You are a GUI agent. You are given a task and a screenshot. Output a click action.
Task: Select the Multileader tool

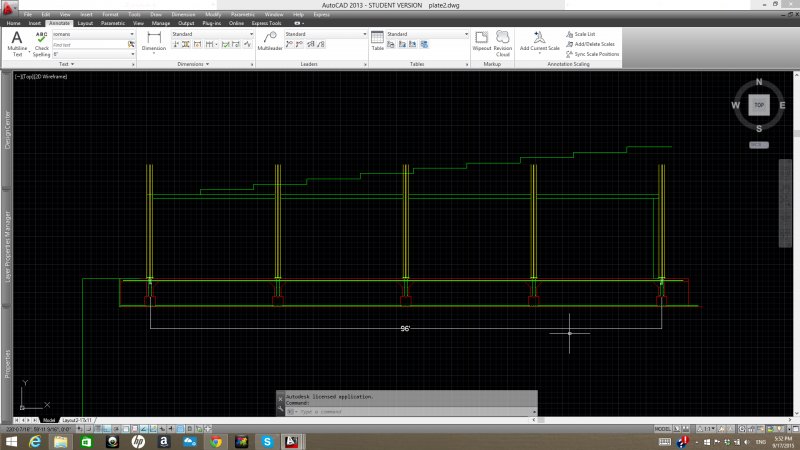tap(270, 41)
